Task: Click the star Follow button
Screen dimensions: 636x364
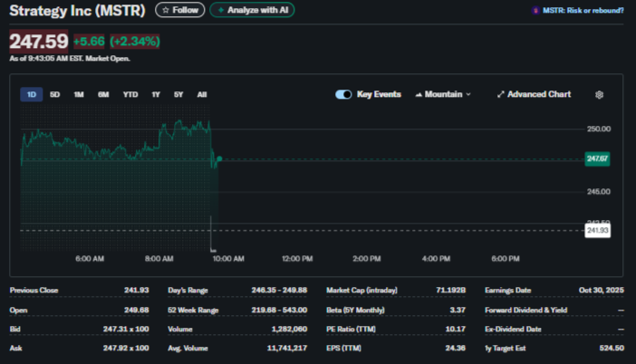Action: 179,10
